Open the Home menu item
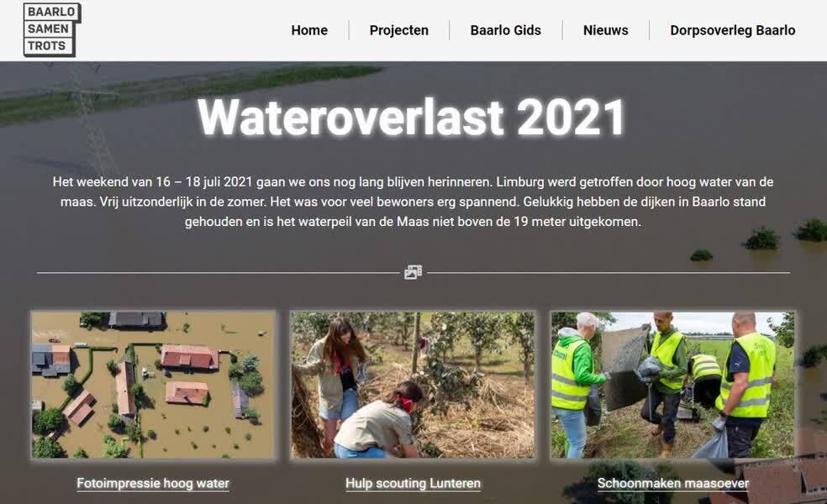This screenshot has height=504, width=827. click(x=309, y=30)
